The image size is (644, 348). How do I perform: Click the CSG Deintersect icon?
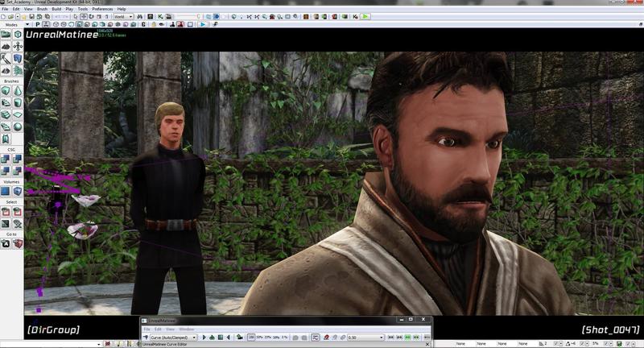(x=18, y=170)
